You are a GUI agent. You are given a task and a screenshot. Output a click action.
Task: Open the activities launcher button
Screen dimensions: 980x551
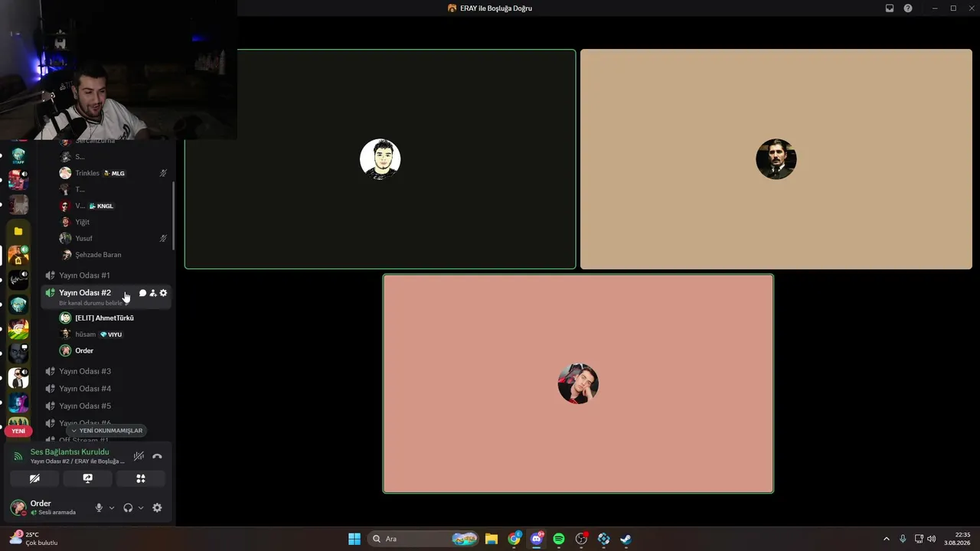[141, 478]
